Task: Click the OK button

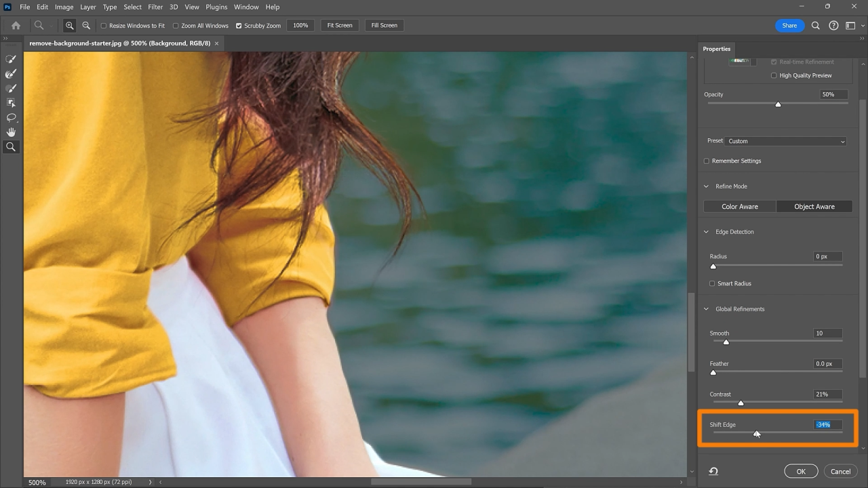Action: [x=801, y=472]
